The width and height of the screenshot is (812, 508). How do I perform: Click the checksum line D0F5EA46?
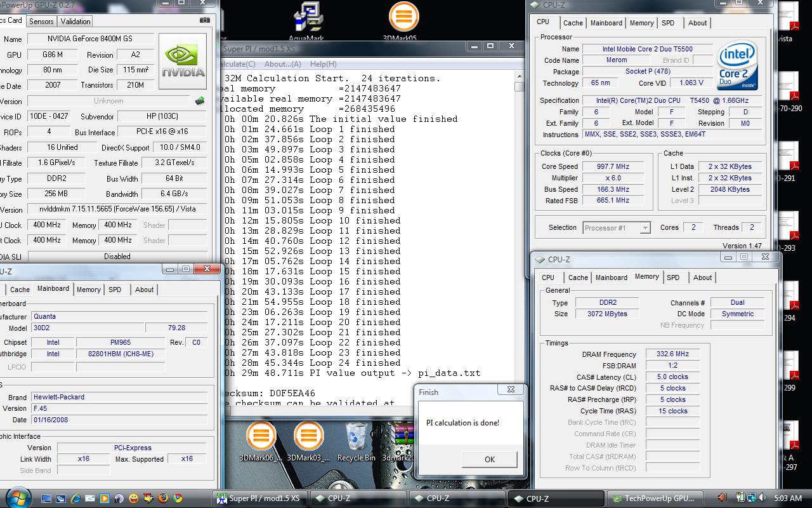point(270,393)
